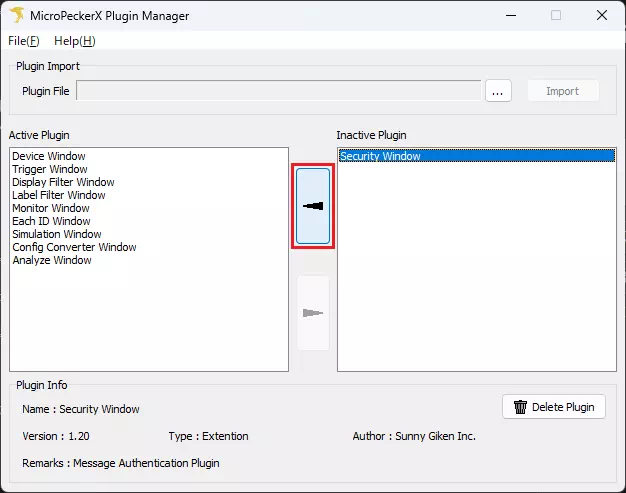Click Remarks : Message Authentication Plugin text
Viewport: 626px width, 493px height.
click(121, 463)
